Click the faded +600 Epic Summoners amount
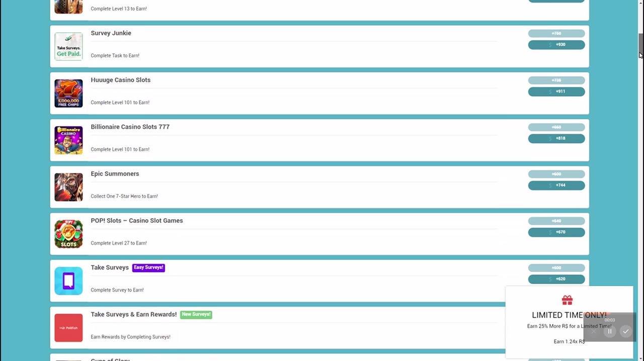The height and width of the screenshot is (361, 644). pos(556,174)
